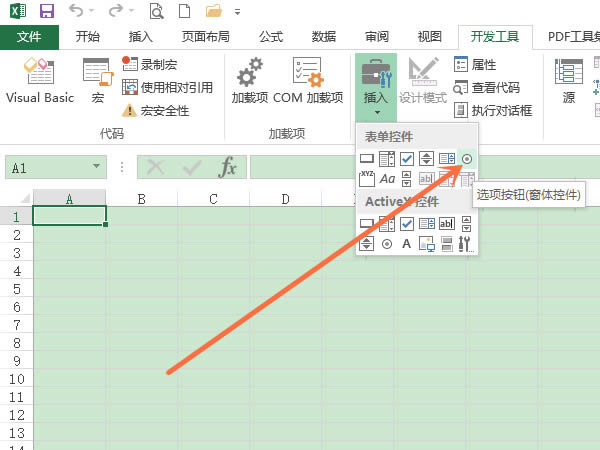Insert an ActiveX Label (A)

pos(407,244)
